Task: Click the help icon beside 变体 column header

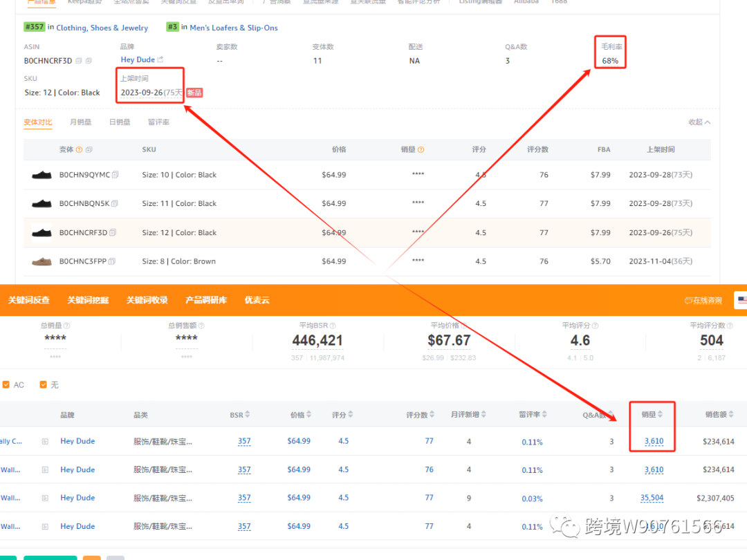Action: point(79,149)
